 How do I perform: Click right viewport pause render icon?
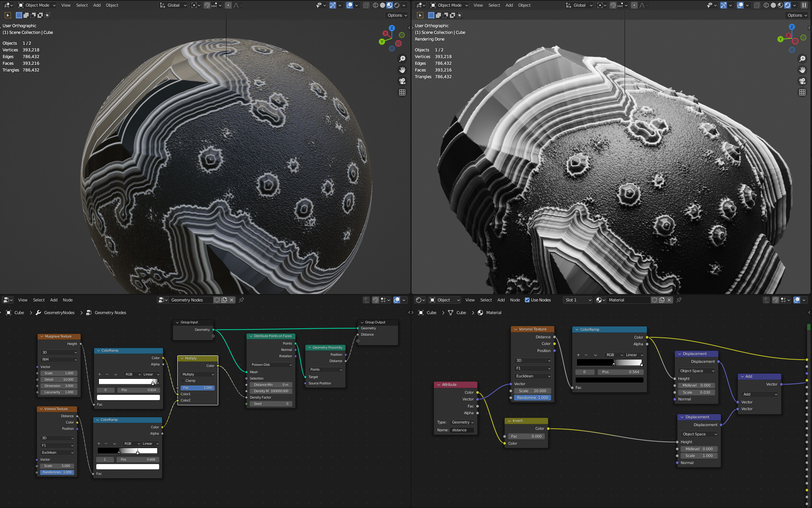click(x=804, y=5)
